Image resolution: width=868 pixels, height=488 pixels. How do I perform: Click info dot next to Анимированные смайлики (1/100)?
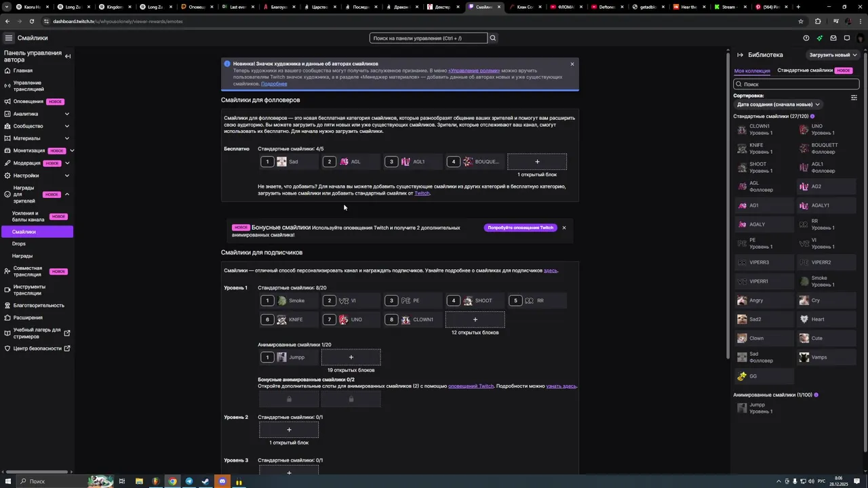(816, 394)
